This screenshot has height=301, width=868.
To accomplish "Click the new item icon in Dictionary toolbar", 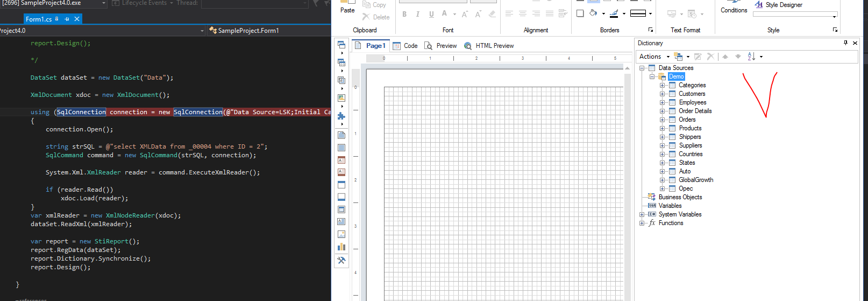I will pyautogui.click(x=679, y=57).
